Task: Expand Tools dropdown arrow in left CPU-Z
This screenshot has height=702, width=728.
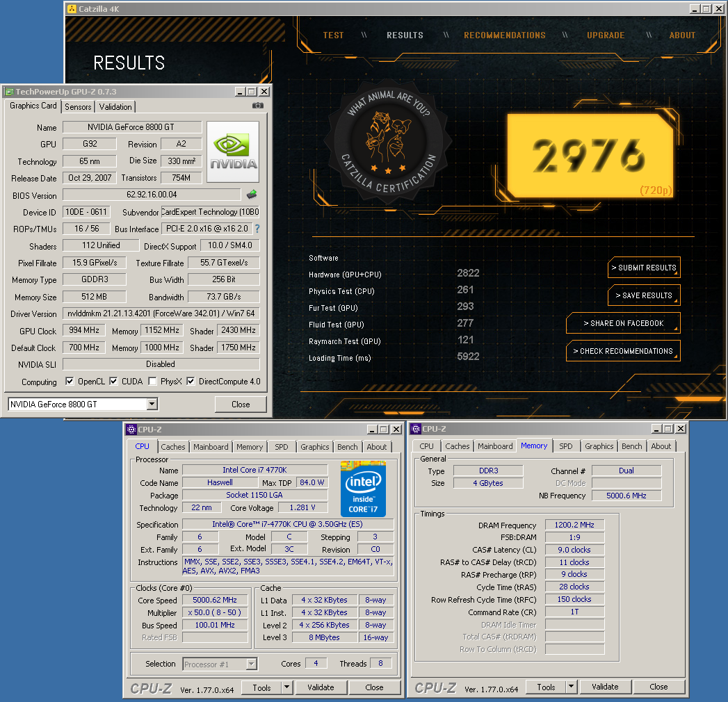Action: pos(286,687)
